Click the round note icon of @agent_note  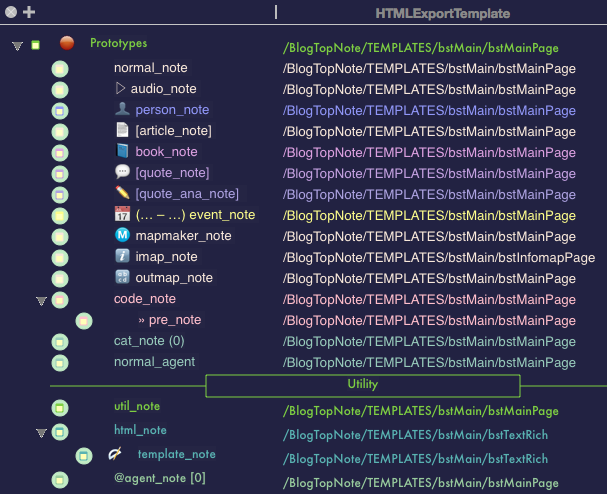[x=60, y=480]
